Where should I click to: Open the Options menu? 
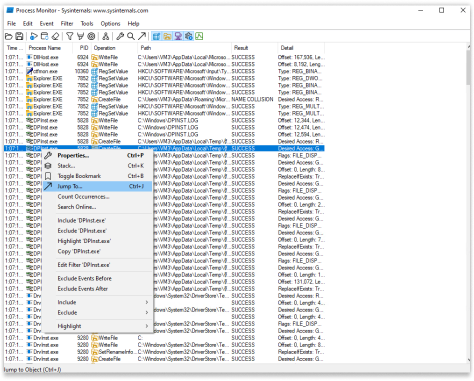(110, 24)
